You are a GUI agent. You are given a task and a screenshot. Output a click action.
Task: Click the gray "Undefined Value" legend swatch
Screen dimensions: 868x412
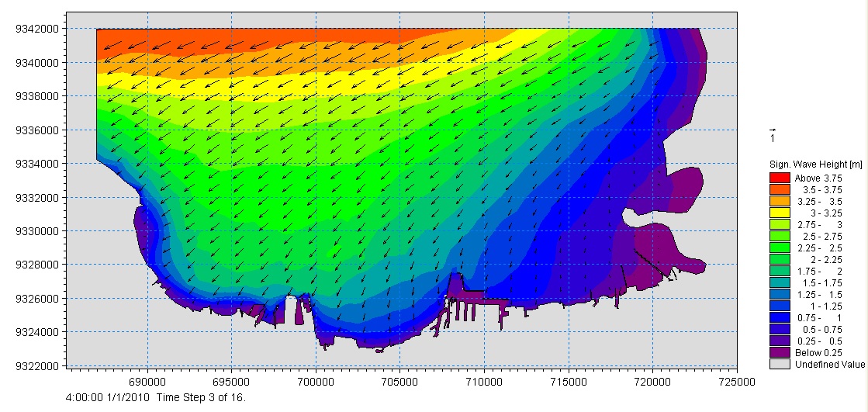(x=776, y=364)
